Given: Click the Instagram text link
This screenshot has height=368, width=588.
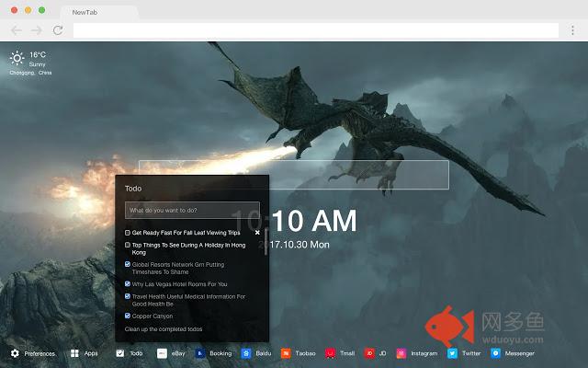Looking at the screenshot, I should [x=424, y=353].
